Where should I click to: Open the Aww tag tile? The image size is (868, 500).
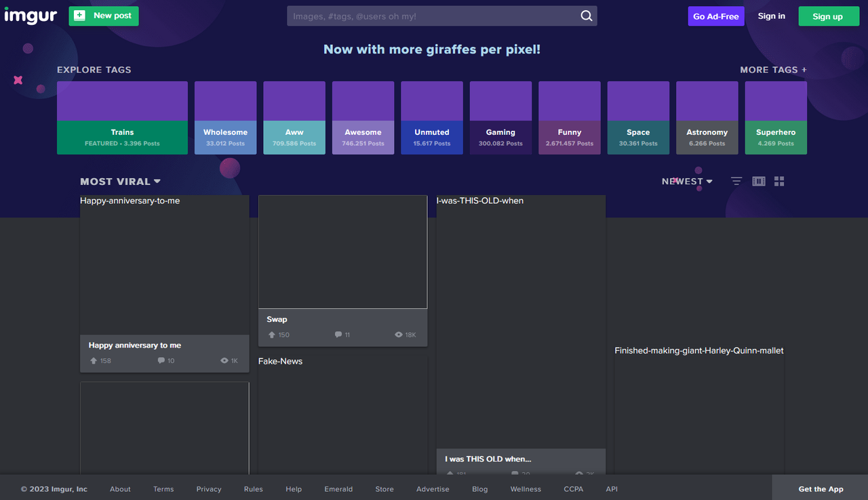(x=294, y=118)
